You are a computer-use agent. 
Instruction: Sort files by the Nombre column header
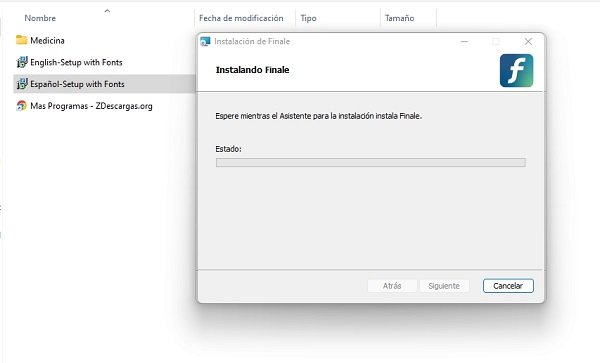(x=40, y=18)
